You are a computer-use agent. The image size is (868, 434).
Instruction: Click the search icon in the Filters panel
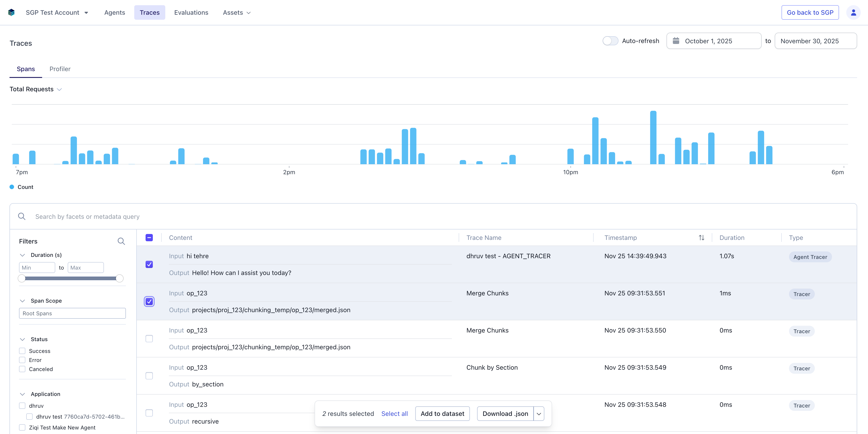click(121, 241)
